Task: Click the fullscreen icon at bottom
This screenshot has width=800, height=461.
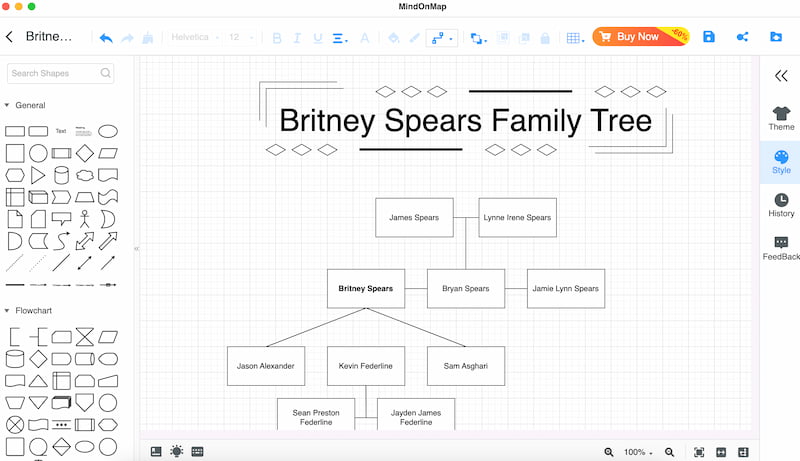Action: coord(721,452)
